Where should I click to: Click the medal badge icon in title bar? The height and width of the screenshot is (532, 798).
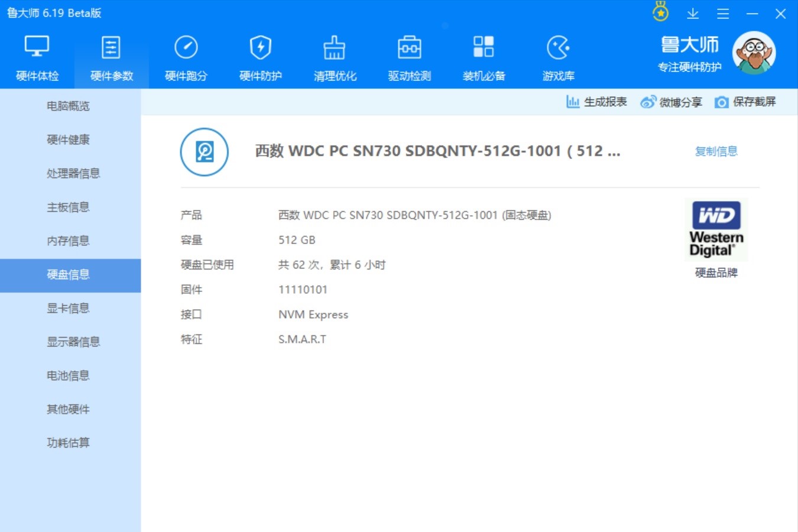point(661,12)
